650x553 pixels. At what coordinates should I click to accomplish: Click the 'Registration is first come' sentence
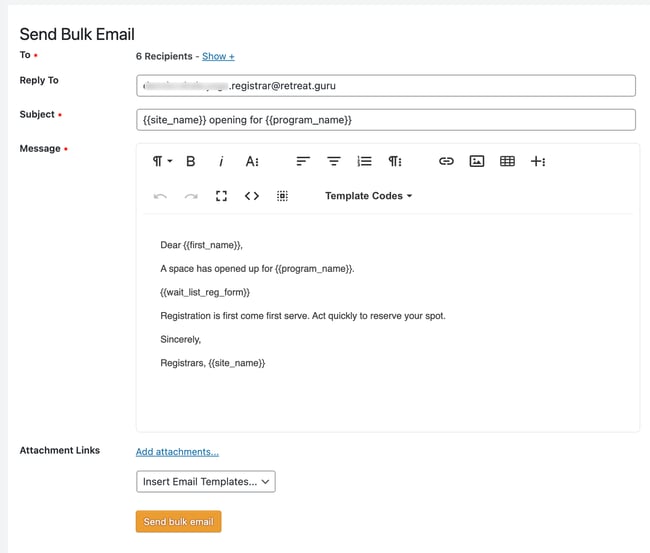tap(303, 316)
